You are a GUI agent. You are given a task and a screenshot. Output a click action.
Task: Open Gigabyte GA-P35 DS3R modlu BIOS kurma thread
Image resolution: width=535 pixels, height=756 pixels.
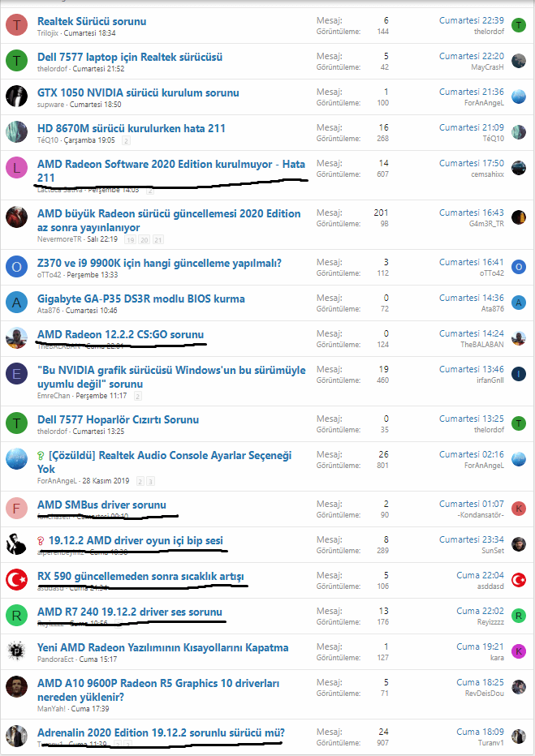(141, 299)
